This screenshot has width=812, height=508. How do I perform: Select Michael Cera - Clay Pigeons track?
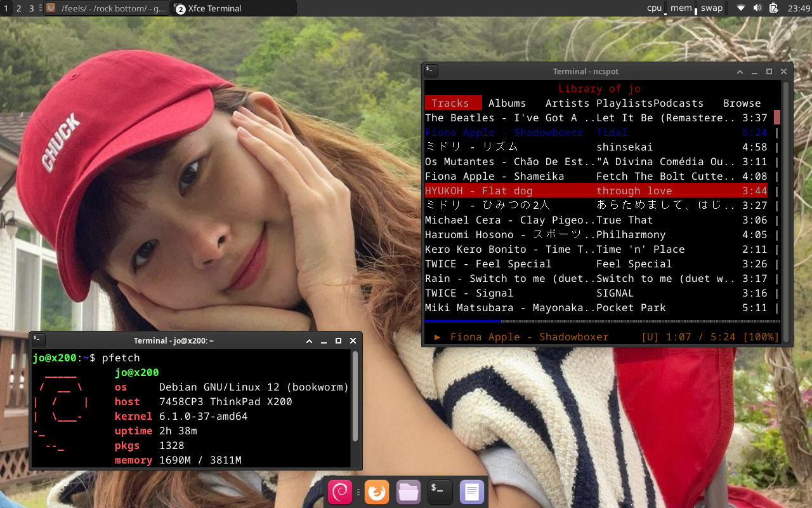click(596, 220)
